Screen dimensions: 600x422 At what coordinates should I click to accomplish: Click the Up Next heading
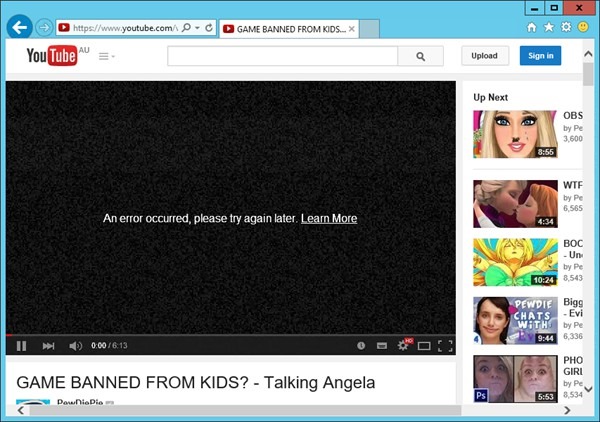point(491,98)
